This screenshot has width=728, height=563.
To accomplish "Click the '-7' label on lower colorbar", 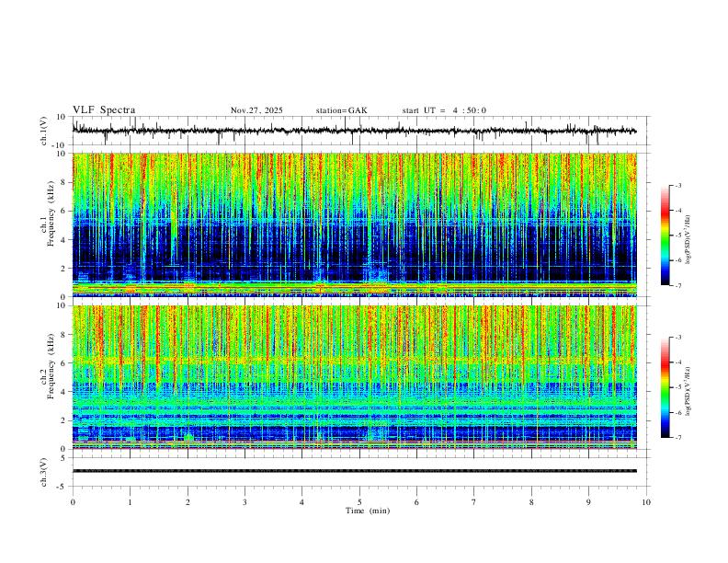I will pos(677,437).
